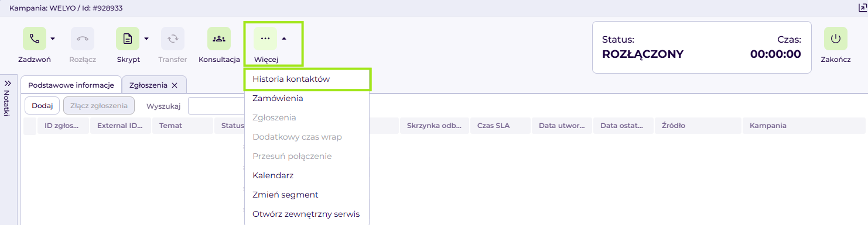The height and width of the screenshot is (225, 868).
Task: Open the dropdown arrow next to Zadzwoń
Action: pos(53,39)
